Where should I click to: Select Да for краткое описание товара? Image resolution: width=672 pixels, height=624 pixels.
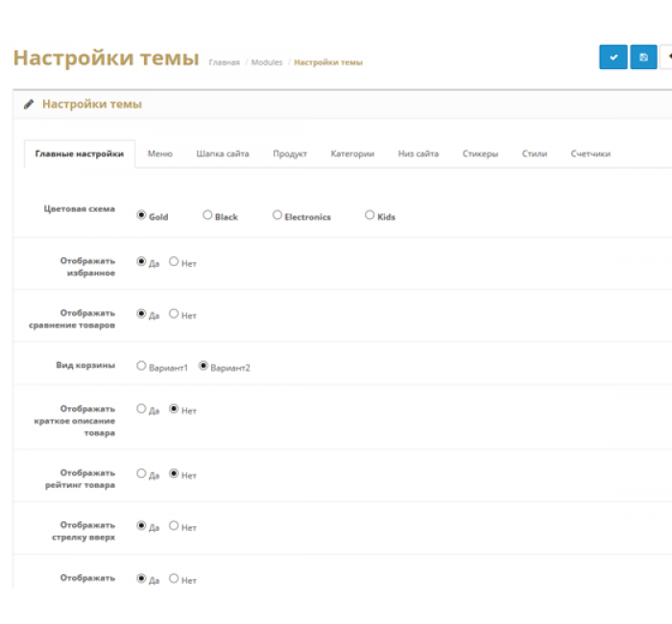tap(141, 408)
